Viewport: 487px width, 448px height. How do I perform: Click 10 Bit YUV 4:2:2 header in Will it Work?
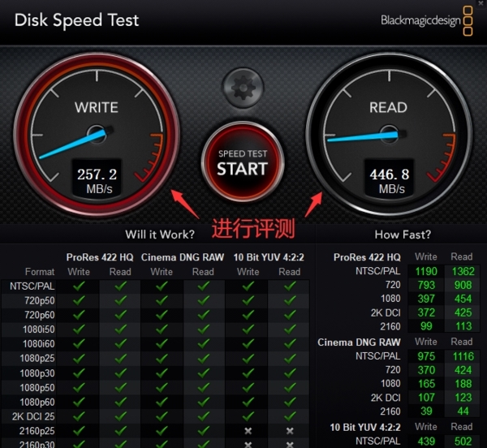tap(269, 257)
